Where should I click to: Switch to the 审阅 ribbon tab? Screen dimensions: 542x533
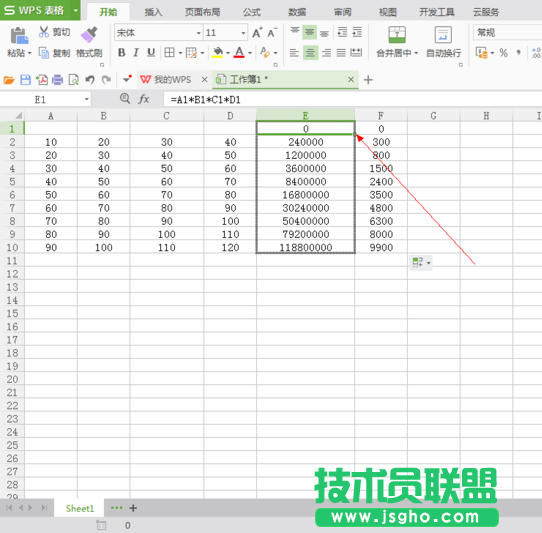pyautogui.click(x=342, y=12)
